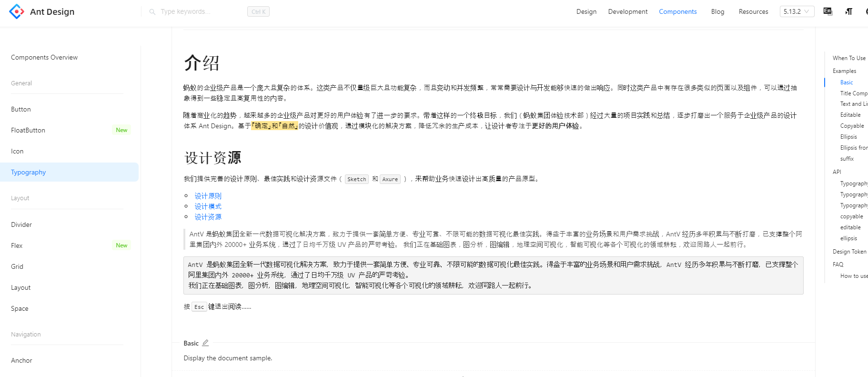Click the language switch icon in header
The height and width of the screenshot is (377, 868).
828,11
